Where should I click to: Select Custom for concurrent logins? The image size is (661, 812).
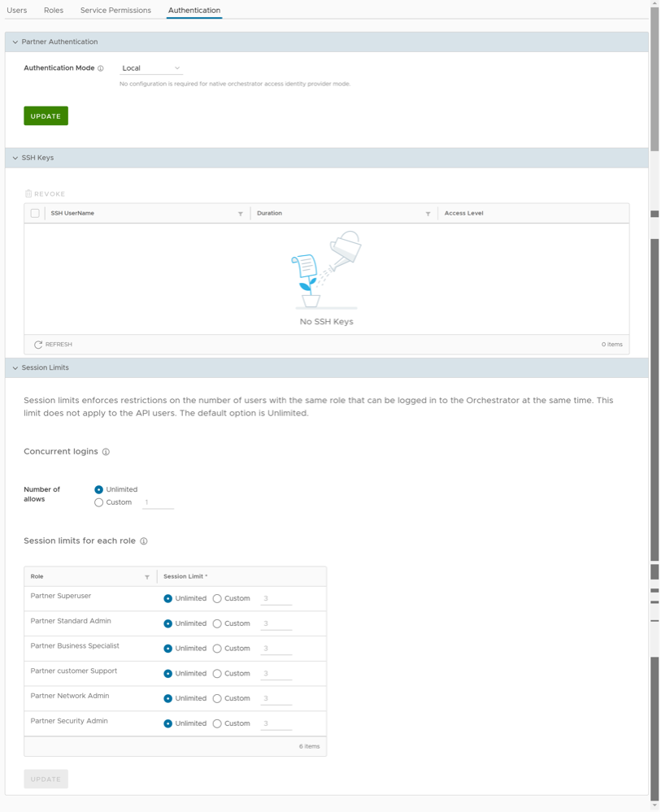click(x=99, y=502)
